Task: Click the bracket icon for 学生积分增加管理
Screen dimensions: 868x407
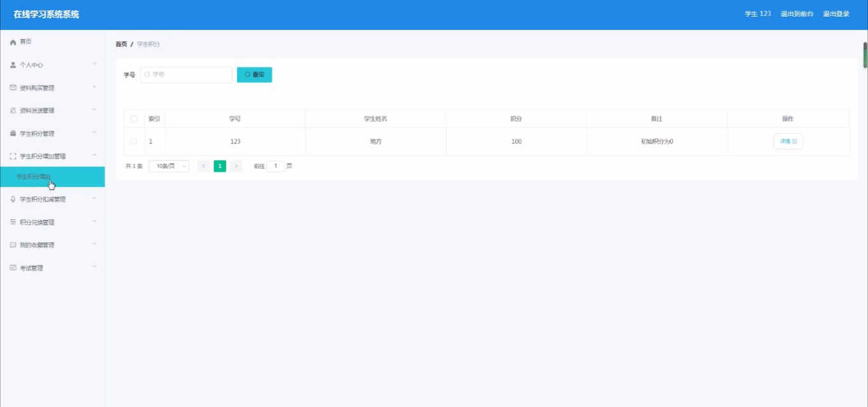Action: click(x=13, y=156)
